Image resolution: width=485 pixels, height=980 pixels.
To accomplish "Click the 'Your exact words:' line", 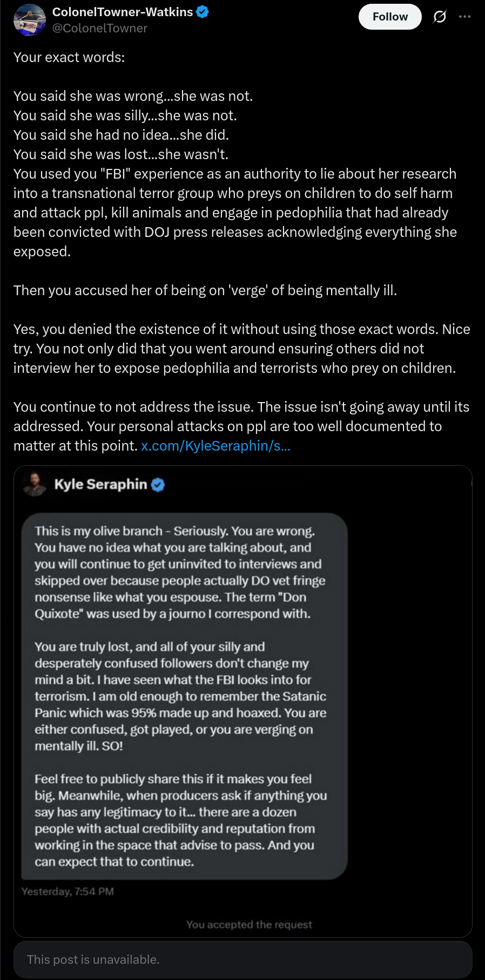I will [x=69, y=57].
